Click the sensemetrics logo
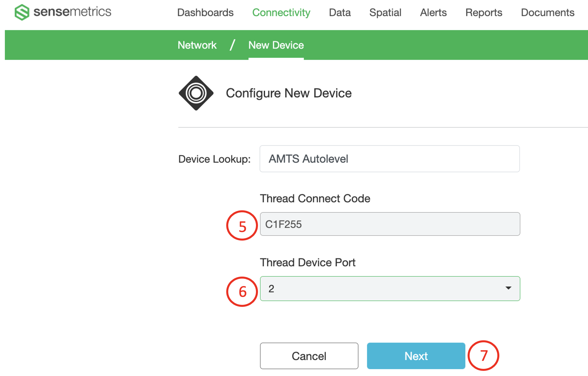Screen dimensions: 588x376 point(63,12)
